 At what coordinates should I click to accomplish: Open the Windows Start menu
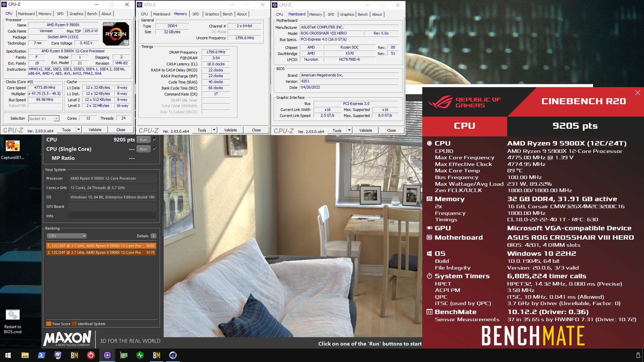point(8,355)
